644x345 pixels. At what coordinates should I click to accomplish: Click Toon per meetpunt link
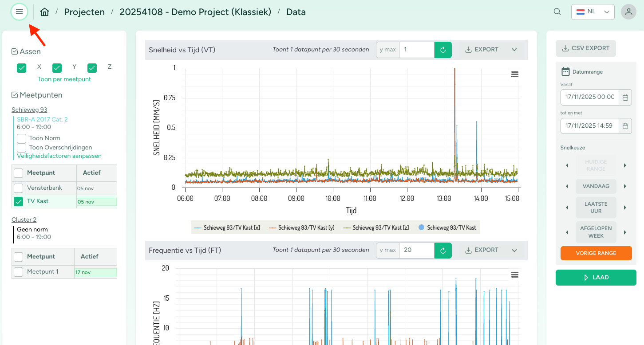(x=64, y=79)
